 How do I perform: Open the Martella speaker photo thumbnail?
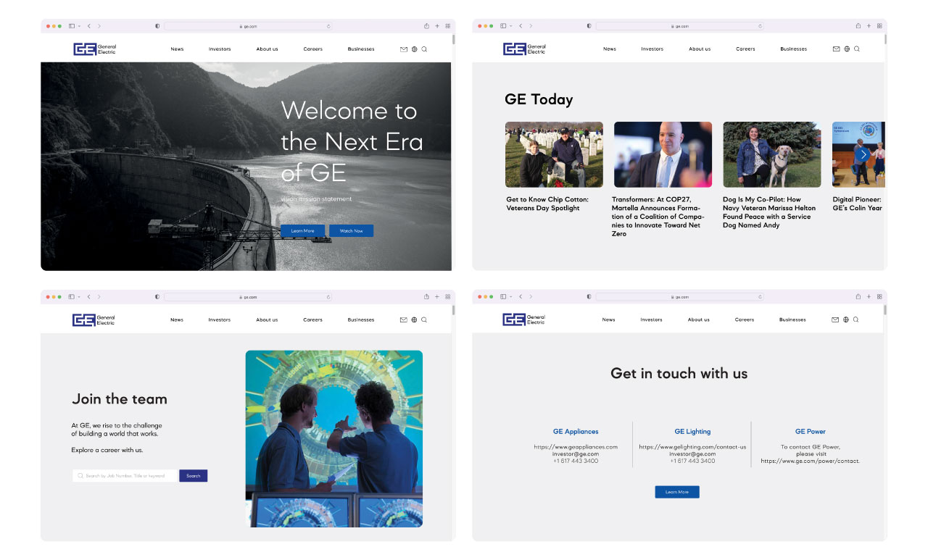coord(663,154)
